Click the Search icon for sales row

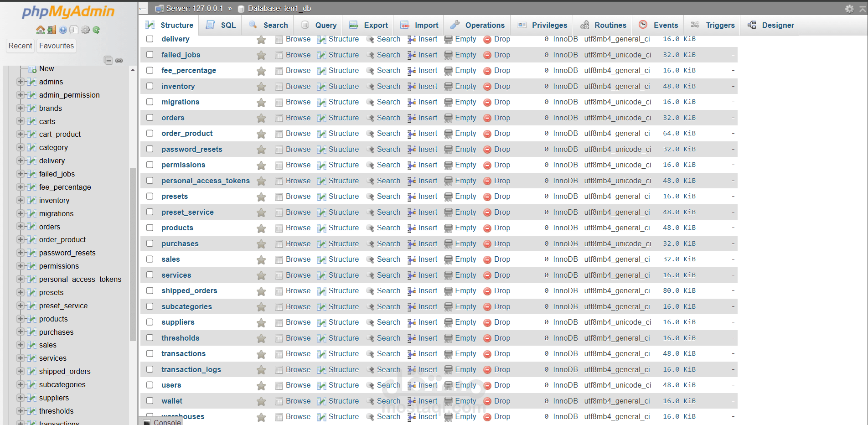tap(371, 259)
